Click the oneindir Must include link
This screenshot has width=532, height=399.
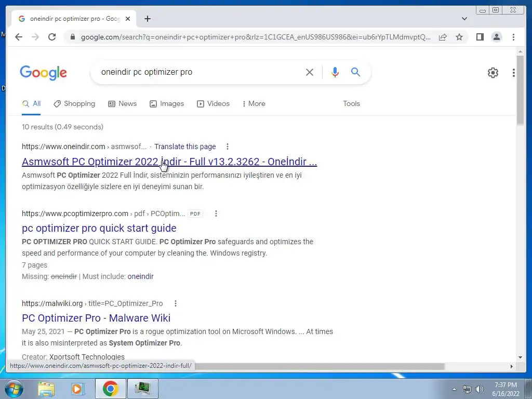[140, 276]
